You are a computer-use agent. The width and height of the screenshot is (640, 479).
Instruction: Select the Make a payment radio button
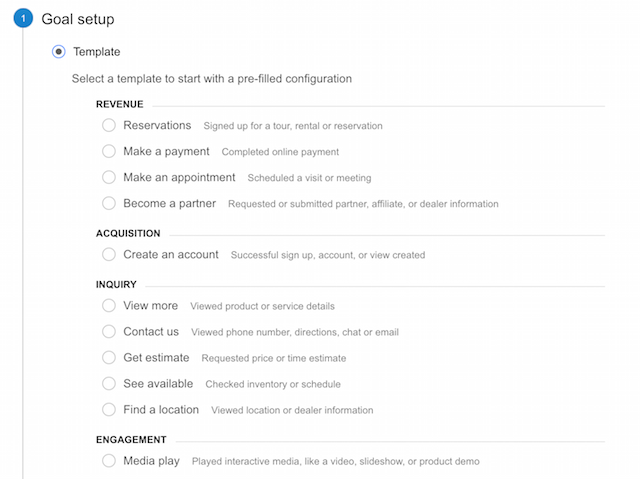109,151
